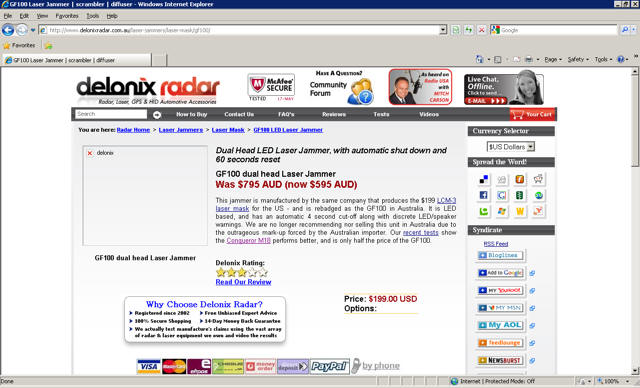Click the page vertical scrollbar

click(635, 221)
